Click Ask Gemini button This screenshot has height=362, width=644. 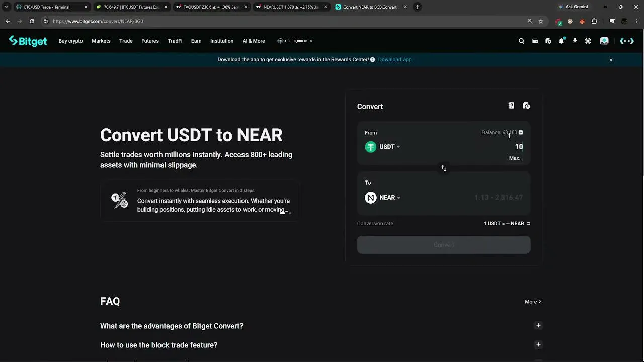click(573, 7)
